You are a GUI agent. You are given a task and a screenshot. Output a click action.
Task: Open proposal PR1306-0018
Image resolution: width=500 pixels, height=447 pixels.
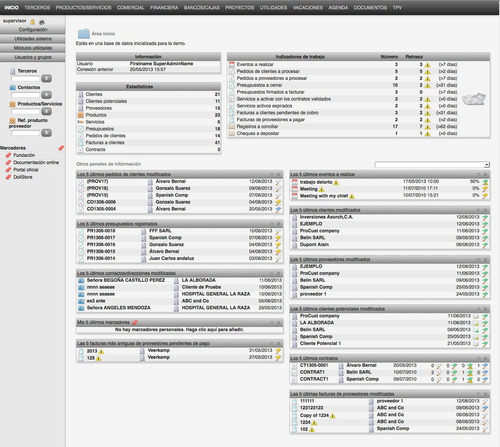pos(101,231)
